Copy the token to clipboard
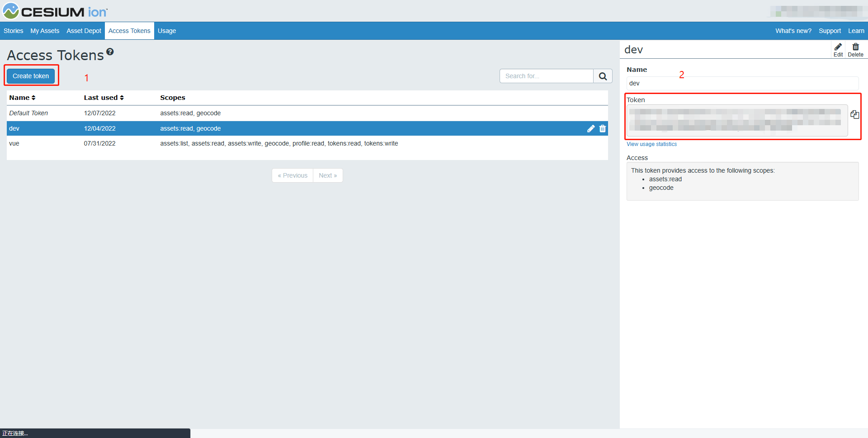Screen dimensions: 868x438 (x=854, y=114)
